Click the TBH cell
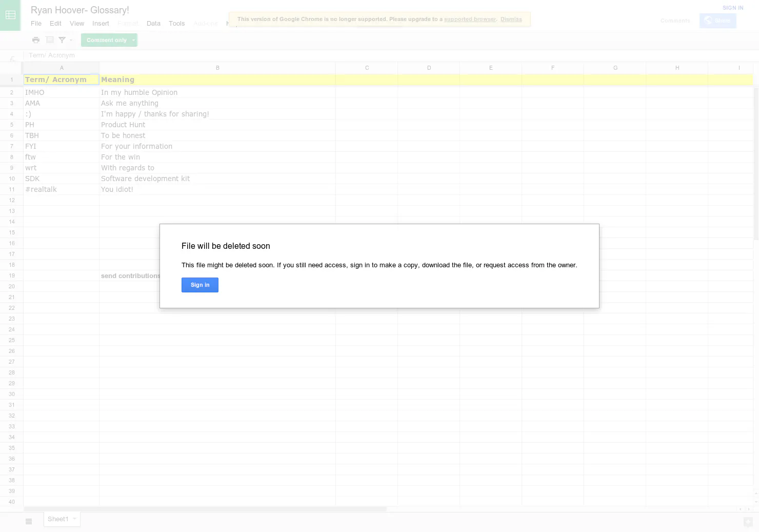This screenshot has width=759, height=532. 61,135
